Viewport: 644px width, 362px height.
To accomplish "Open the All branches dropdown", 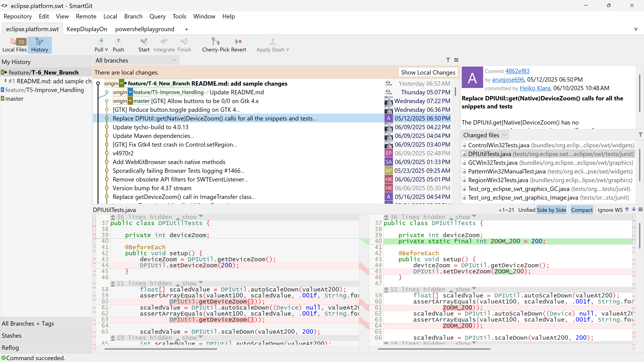I will click(x=136, y=60).
